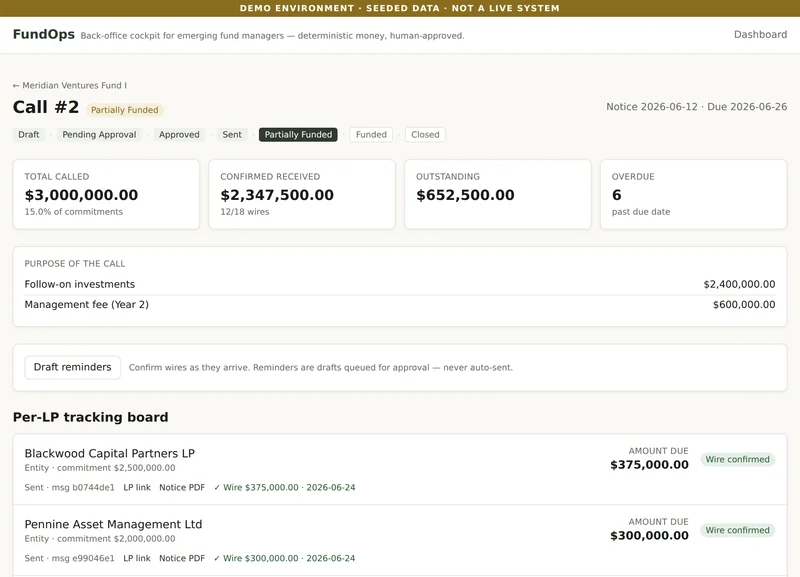Click the $300,000.00 amount due

point(649,536)
